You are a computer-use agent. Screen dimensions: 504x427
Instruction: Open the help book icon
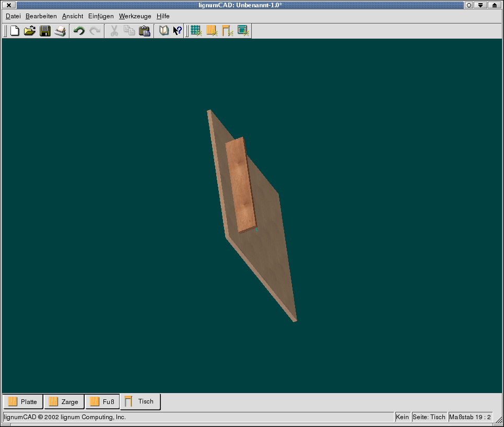point(163,31)
